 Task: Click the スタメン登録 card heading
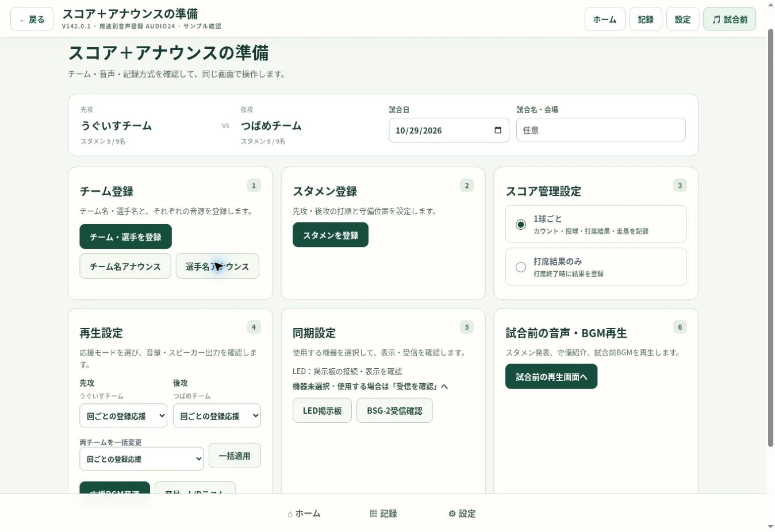[325, 191]
